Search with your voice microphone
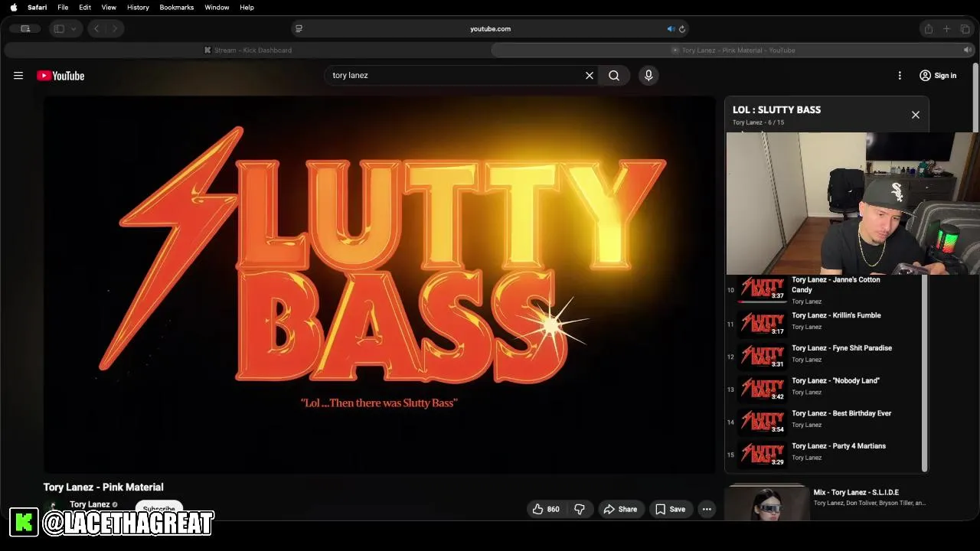 pyautogui.click(x=648, y=75)
